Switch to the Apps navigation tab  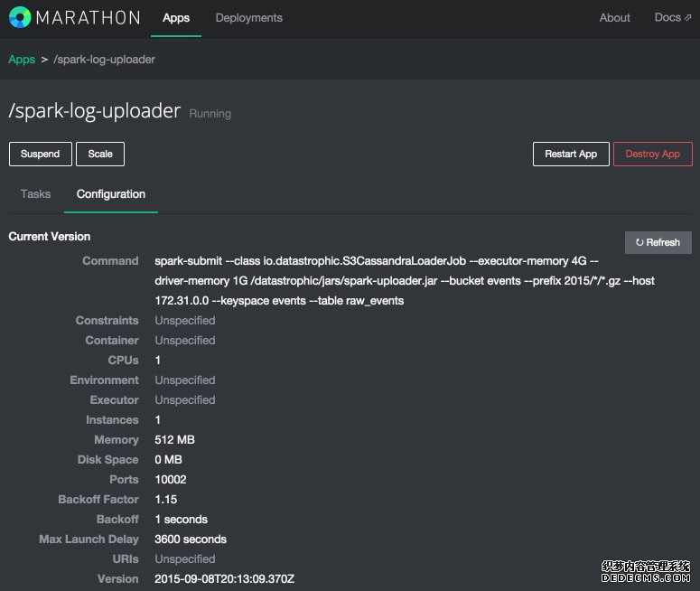click(x=176, y=17)
